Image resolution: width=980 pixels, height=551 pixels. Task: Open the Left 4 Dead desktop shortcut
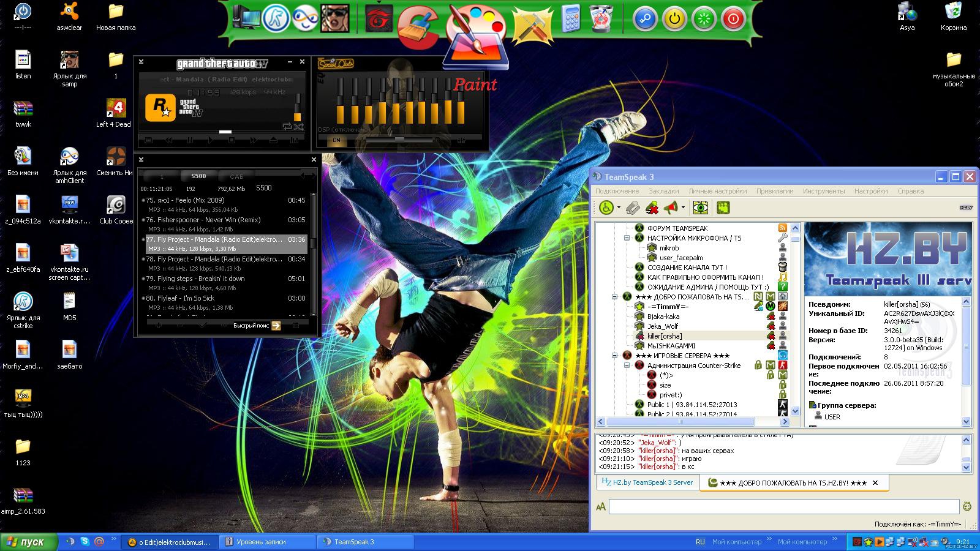(114, 113)
